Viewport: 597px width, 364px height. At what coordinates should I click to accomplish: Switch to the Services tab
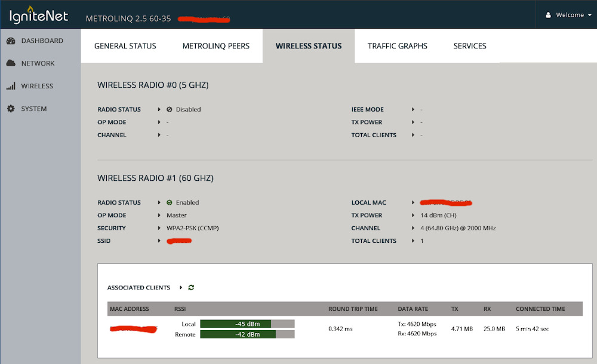[470, 46]
